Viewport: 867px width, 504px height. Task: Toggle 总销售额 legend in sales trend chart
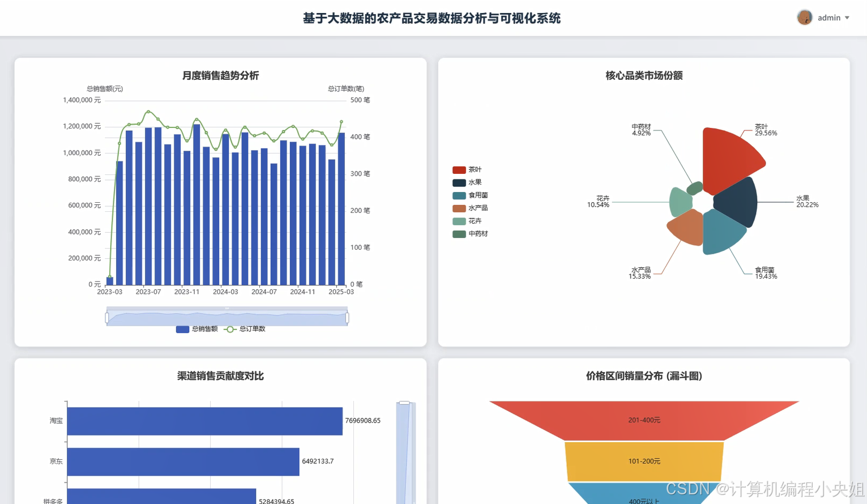[x=197, y=329]
